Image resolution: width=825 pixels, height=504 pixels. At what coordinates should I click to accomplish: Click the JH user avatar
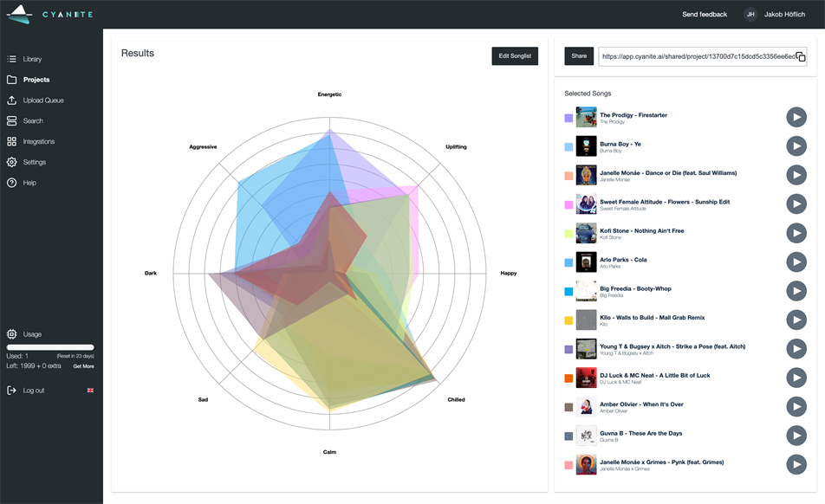click(x=750, y=14)
